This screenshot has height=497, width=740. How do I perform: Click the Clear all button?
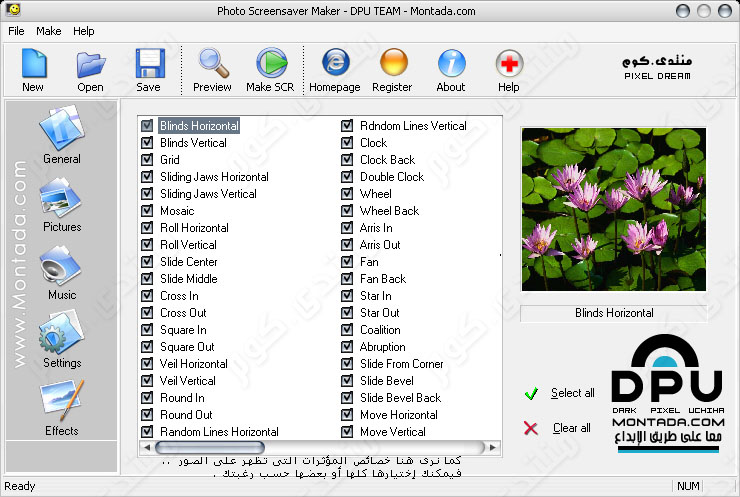pyautogui.click(x=571, y=428)
